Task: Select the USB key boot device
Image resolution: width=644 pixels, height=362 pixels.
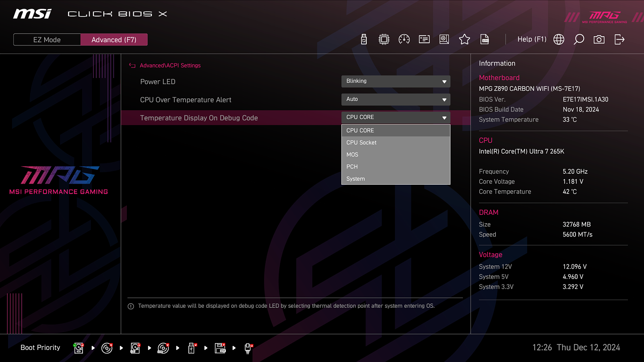Action: (x=192, y=348)
